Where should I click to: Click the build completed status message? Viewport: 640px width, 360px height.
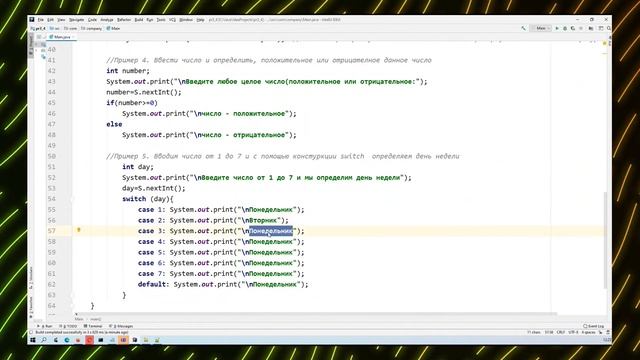82,332
